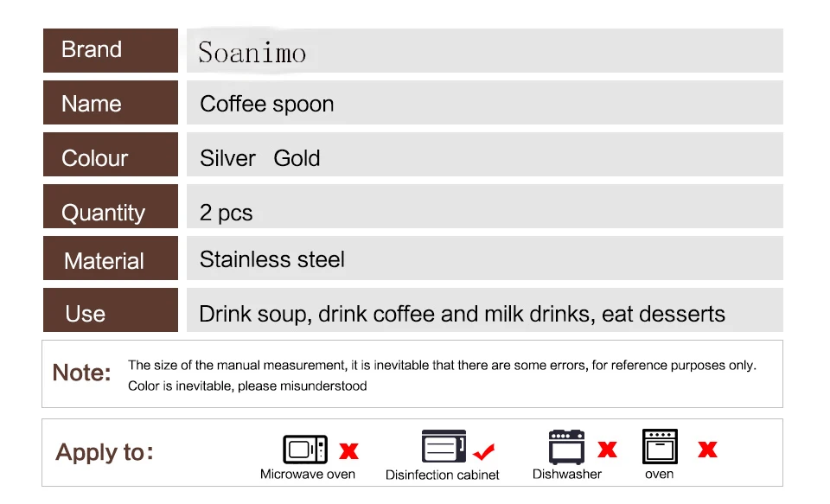Image resolution: width=830 pixels, height=504 pixels.
Task: Click the red X beside oven
Action: coord(708,450)
